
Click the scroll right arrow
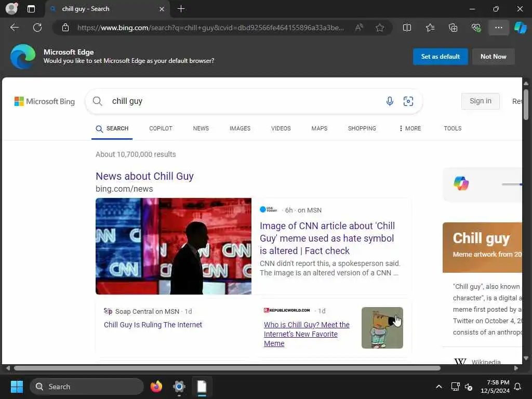click(516, 368)
